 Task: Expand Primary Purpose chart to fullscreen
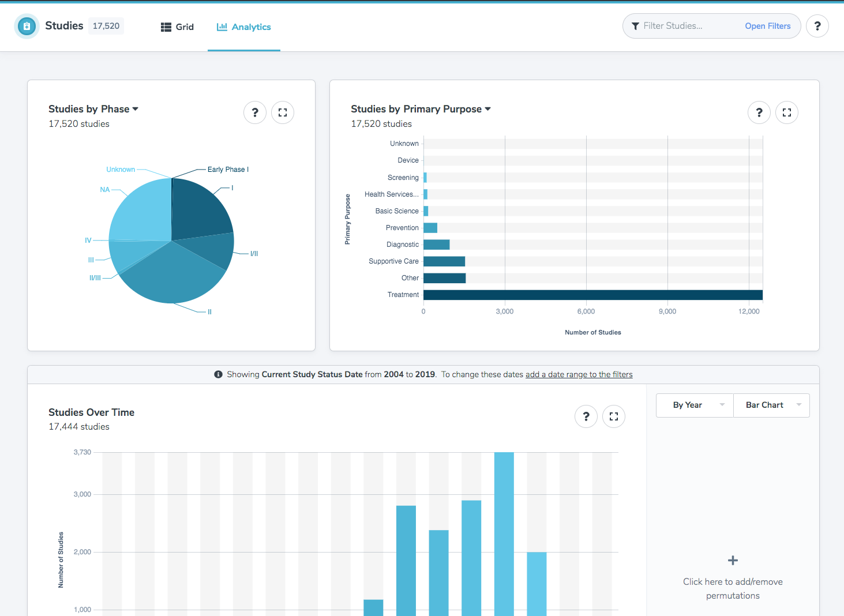(787, 112)
